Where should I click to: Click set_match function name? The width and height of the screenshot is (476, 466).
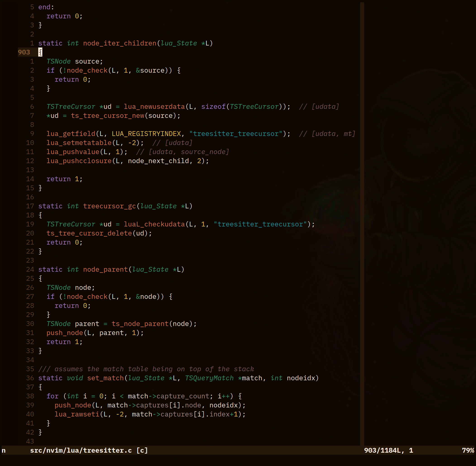[x=105, y=378]
